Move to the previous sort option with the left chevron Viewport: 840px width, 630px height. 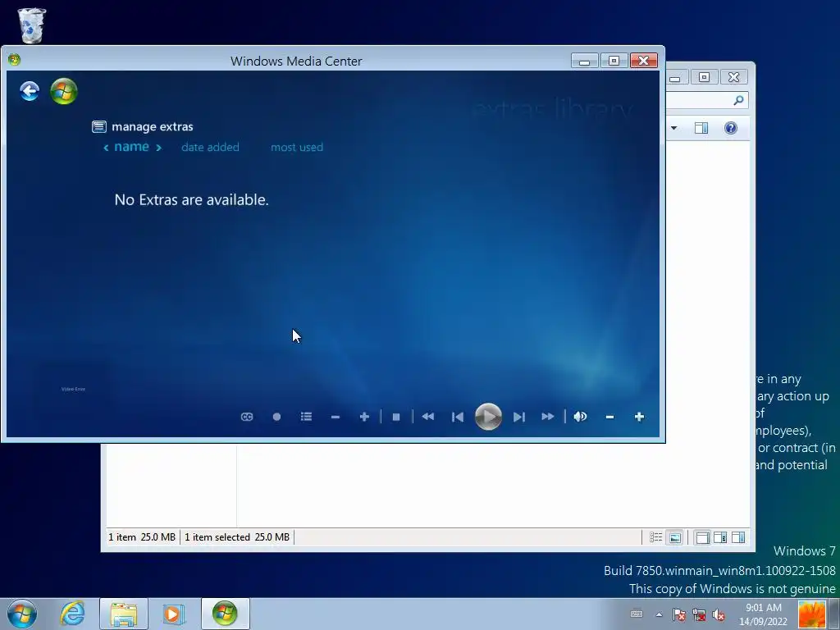click(x=106, y=148)
